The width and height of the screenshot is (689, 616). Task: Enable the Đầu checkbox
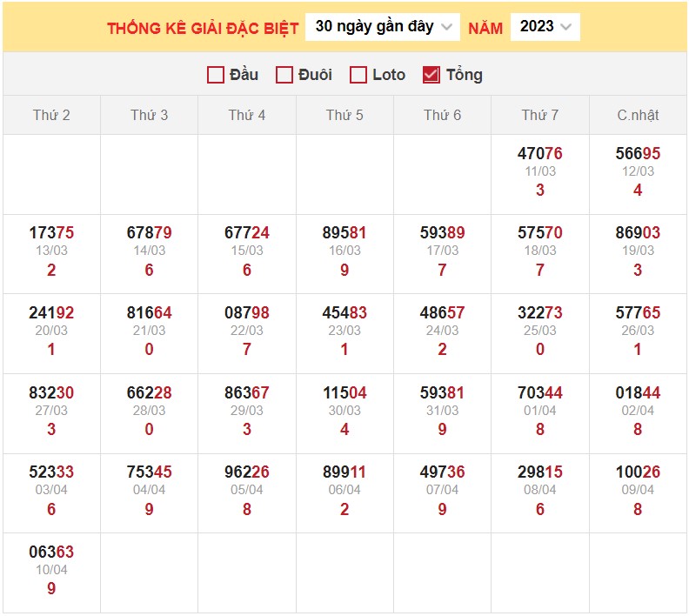pyautogui.click(x=217, y=75)
